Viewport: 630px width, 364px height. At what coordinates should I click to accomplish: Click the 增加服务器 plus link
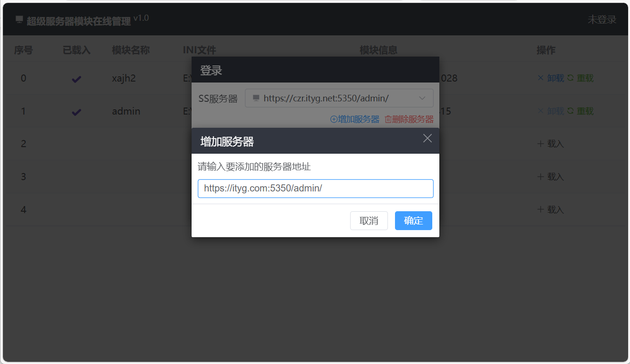(x=355, y=119)
